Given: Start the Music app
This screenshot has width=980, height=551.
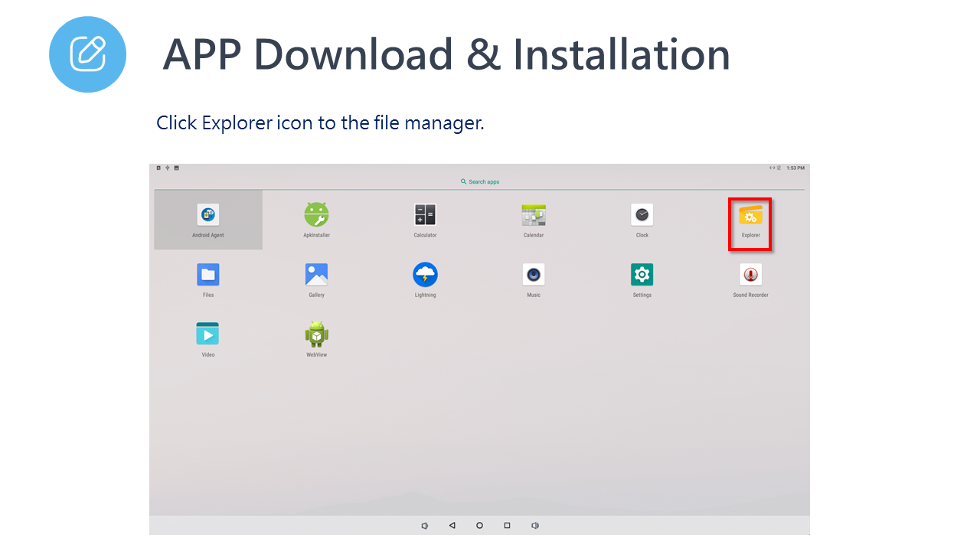Looking at the screenshot, I should (534, 275).
